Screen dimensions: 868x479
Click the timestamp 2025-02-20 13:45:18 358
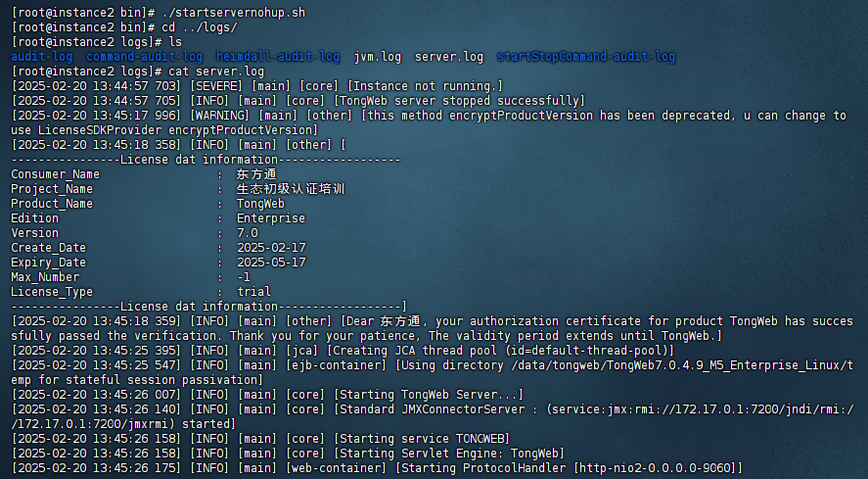pos(97,145)
